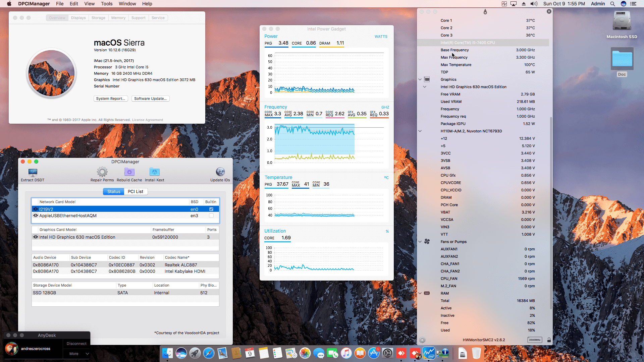
Task: Open System Preferences from the dock
Action: (387, 353)
